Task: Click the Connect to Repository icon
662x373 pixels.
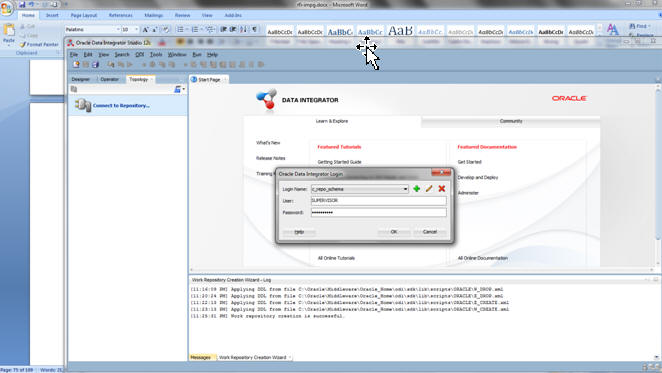Action: 83,105
